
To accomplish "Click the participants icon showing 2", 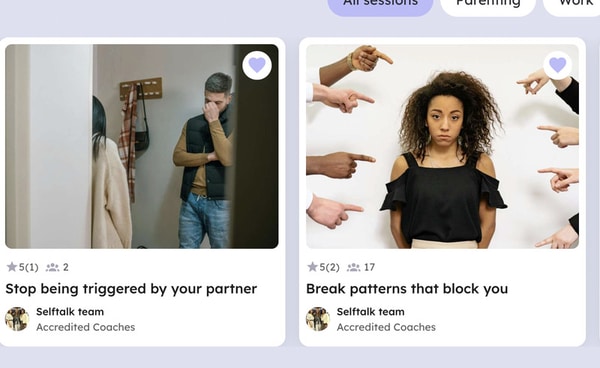I will tap(52, 267).
